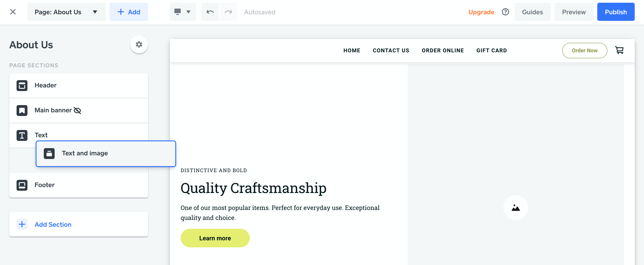The height and width of the screenshot is (265, 644).
Task: Select the Text section icon
Action: tap(22, 135)
